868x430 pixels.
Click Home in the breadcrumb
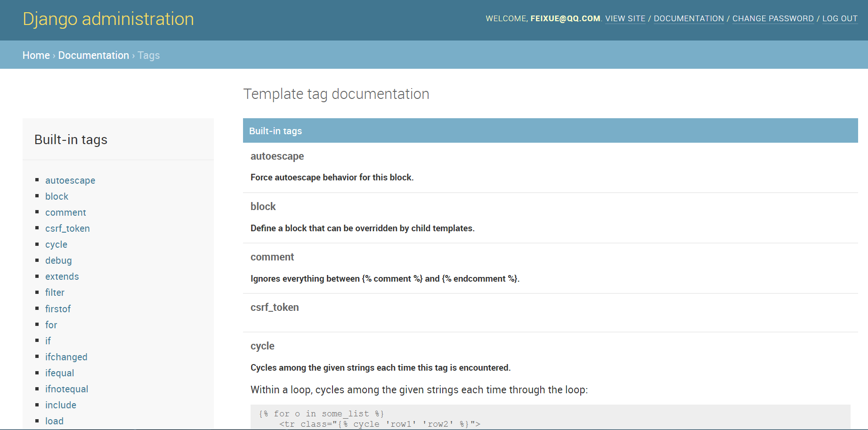coord(36,55)
